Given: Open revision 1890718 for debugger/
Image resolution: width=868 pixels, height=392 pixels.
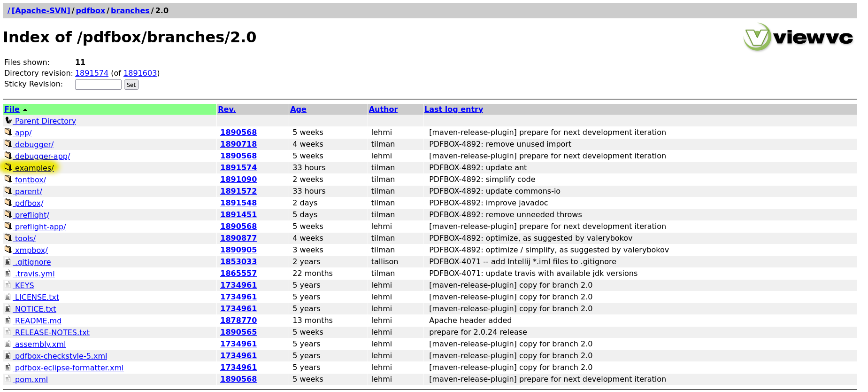Looking at the screenshot, I should click(x=238, y=144).
